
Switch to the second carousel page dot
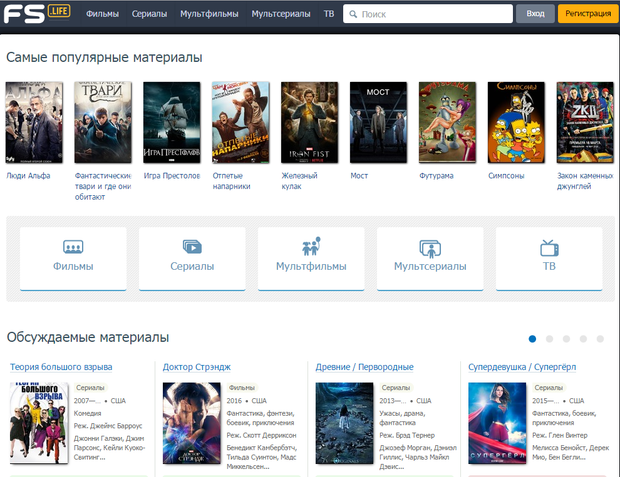(x=549, y=339)
